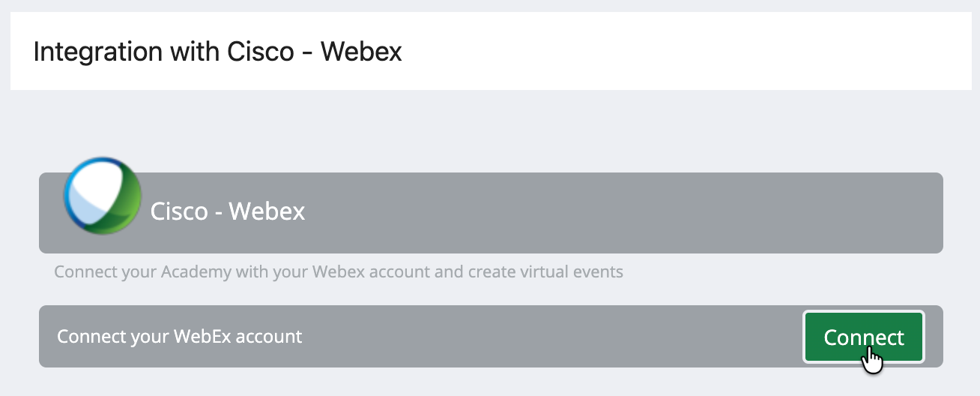980x396 pixels.
Task: Click 'Webex account' in the description sentence
Action: click(x=372, y=271)
